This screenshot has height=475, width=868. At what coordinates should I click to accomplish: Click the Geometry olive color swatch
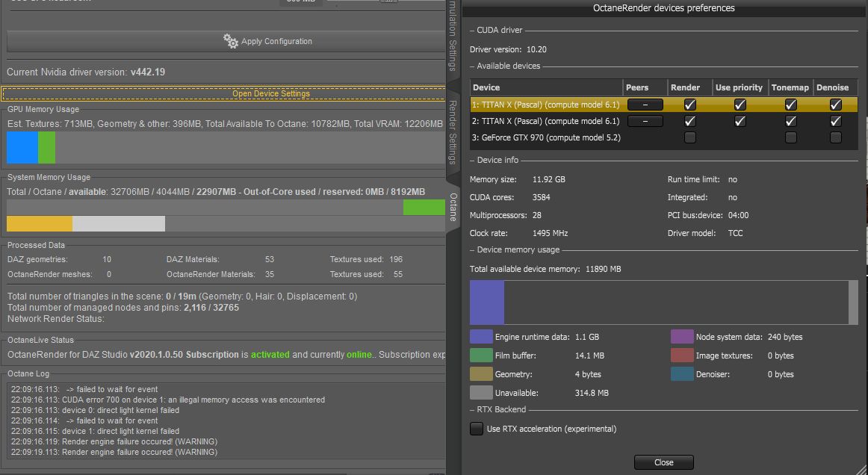481,374
